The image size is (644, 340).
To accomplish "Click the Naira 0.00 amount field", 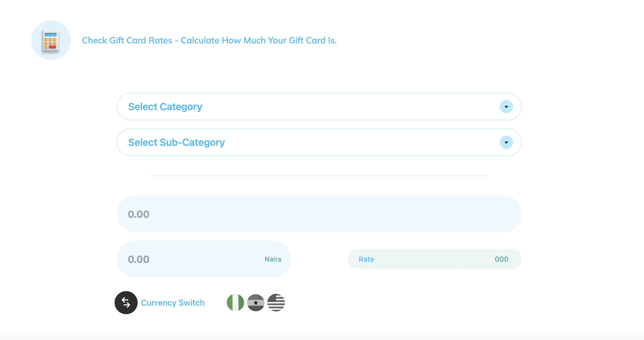I will (x=204, y=259).
